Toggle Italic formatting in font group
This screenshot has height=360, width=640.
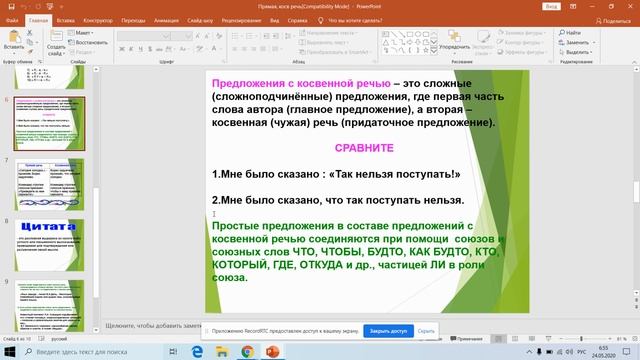131,49
